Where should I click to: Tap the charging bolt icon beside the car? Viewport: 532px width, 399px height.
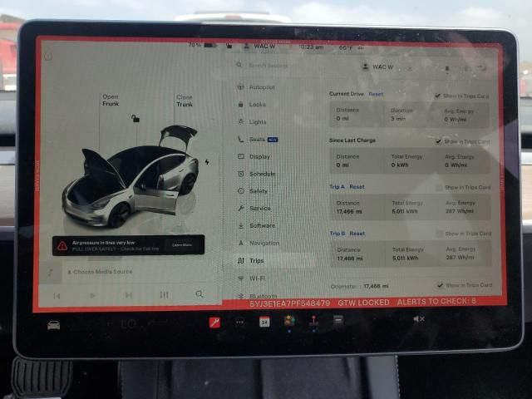tap(207, 161)
